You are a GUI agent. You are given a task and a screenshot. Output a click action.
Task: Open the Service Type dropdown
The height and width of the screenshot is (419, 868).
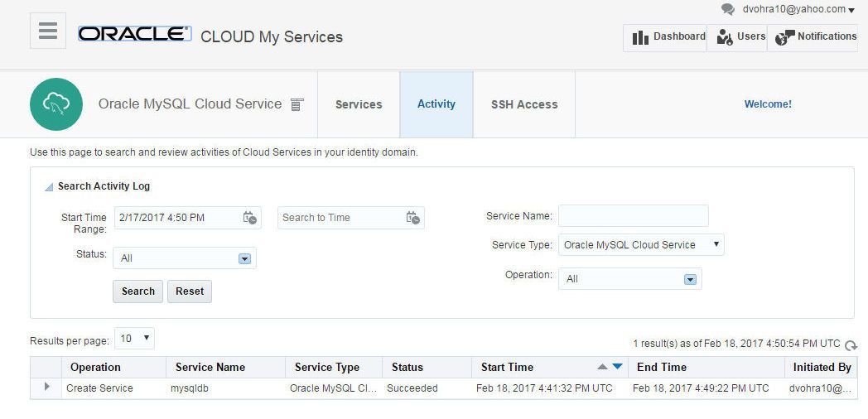[x=641, y=244]
